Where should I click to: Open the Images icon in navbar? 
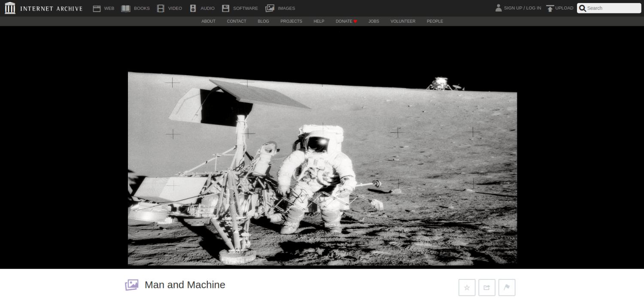click(270, 8)
